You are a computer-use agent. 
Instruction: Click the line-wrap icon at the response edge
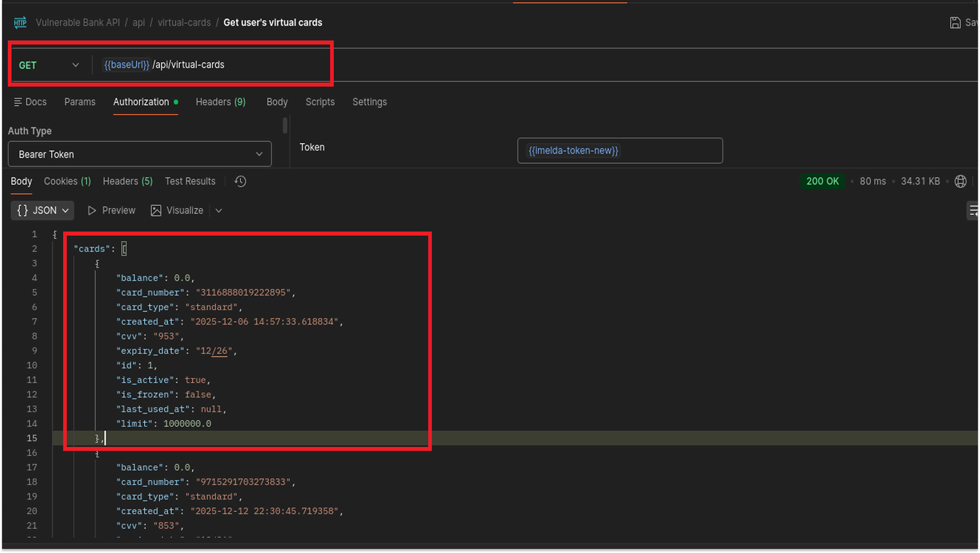click(974, 210)
